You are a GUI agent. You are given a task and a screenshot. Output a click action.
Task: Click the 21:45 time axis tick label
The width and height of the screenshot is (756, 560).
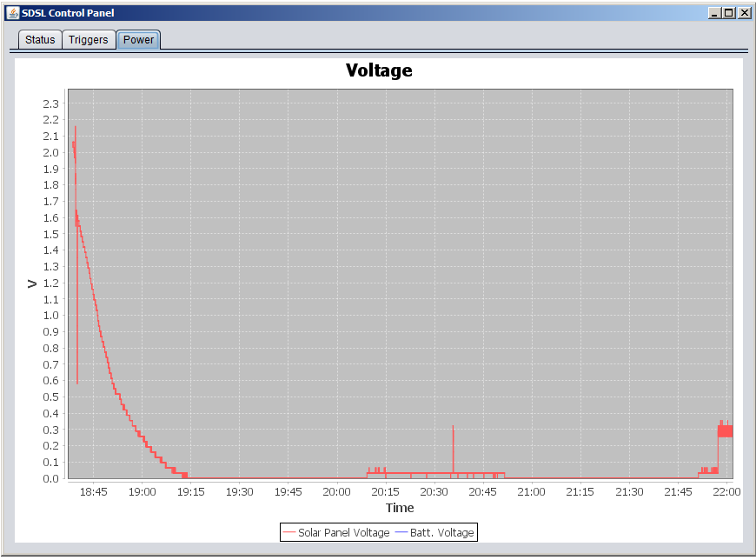(x=679, y=492)
